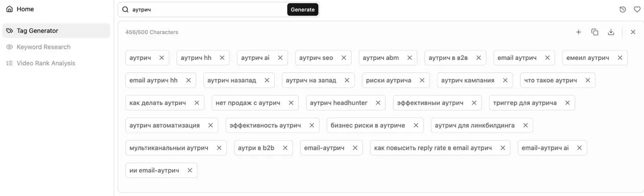Click tag text аутрич кампания

pos(468,80)
